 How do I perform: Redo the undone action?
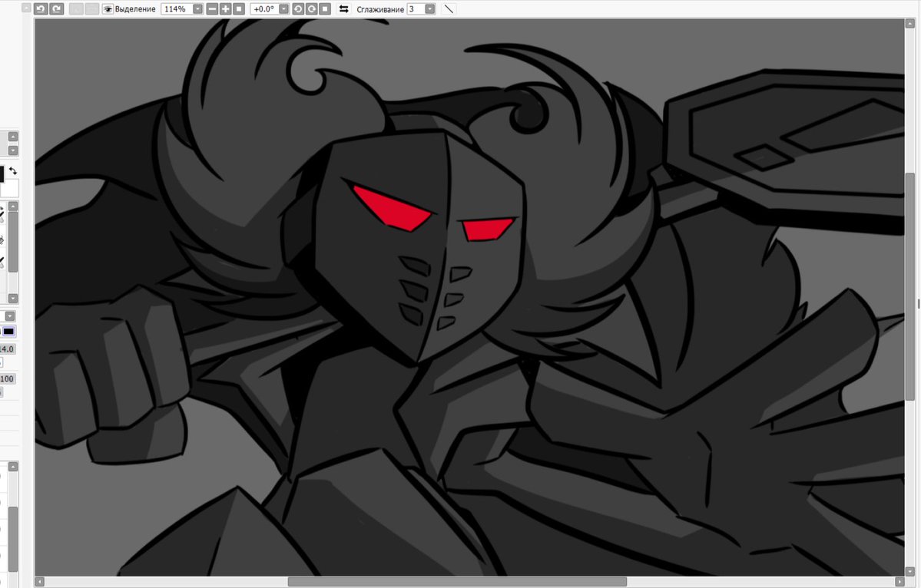tap(56, 8)
